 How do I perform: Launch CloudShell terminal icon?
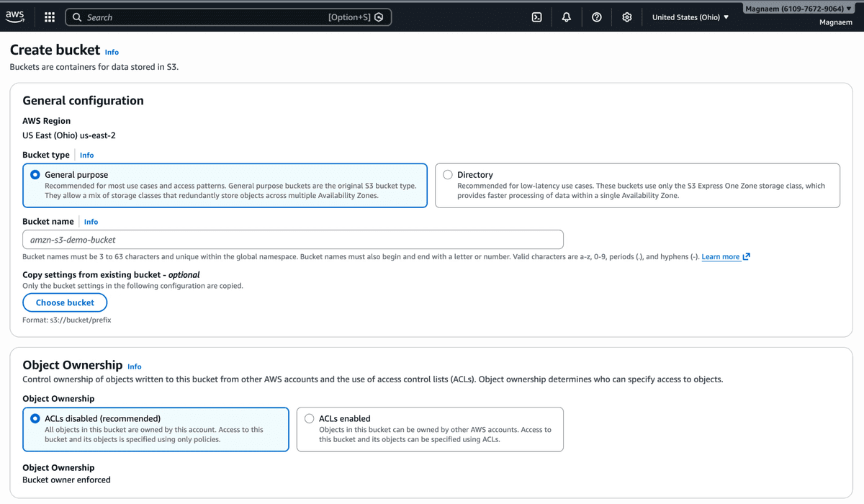pyautogui.click(x=536, y=17)
